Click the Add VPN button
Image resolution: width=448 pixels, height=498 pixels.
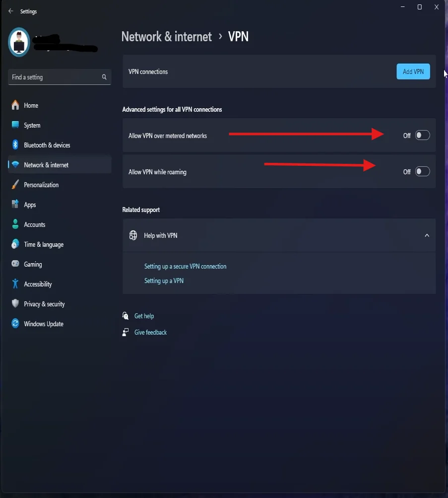pos(413,71)
